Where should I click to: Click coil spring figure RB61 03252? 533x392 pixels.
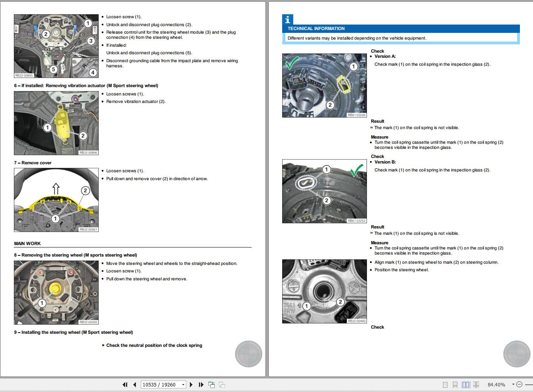(x=324, y=191)
